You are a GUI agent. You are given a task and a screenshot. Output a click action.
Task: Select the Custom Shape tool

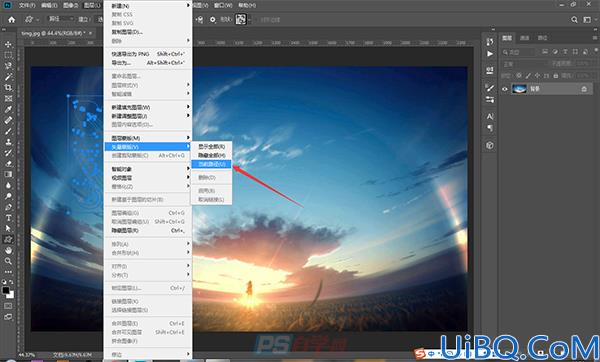click(8, 240)
